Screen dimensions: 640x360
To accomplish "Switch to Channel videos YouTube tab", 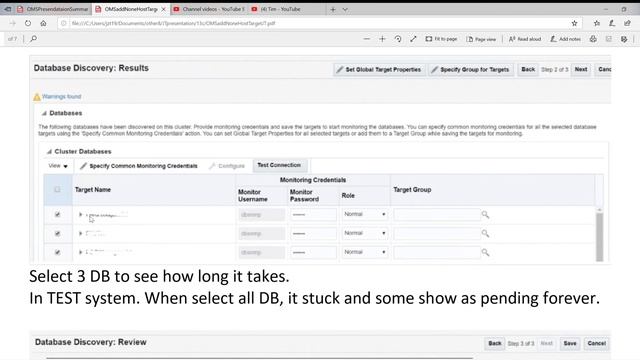I will [209, 9].
